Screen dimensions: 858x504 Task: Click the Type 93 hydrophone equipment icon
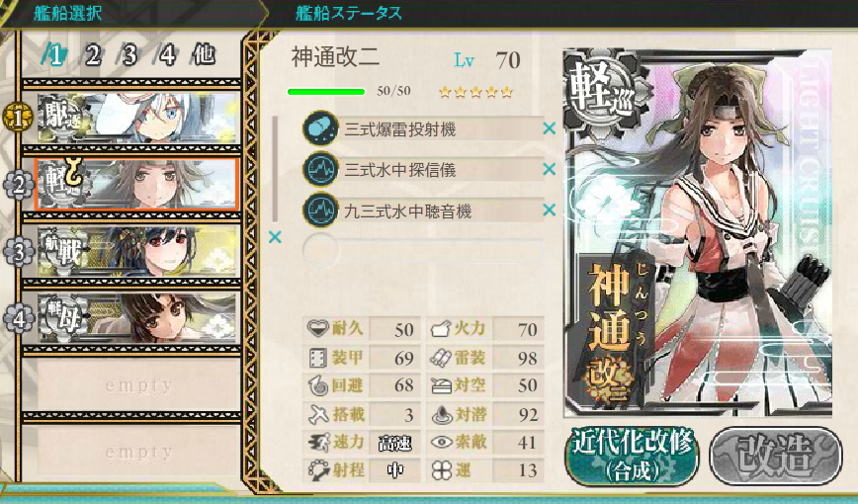pos(320,210)
